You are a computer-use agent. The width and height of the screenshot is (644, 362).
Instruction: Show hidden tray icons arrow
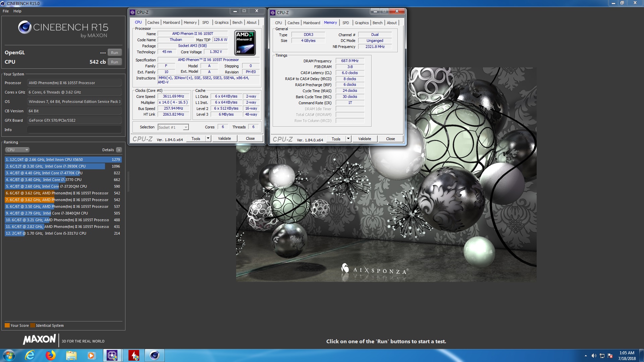pyautogui.click(x=586, y=356)
